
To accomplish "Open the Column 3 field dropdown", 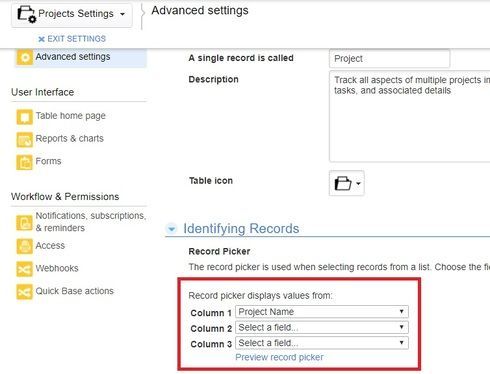I will pyautogui.click(x=322, y=343).
